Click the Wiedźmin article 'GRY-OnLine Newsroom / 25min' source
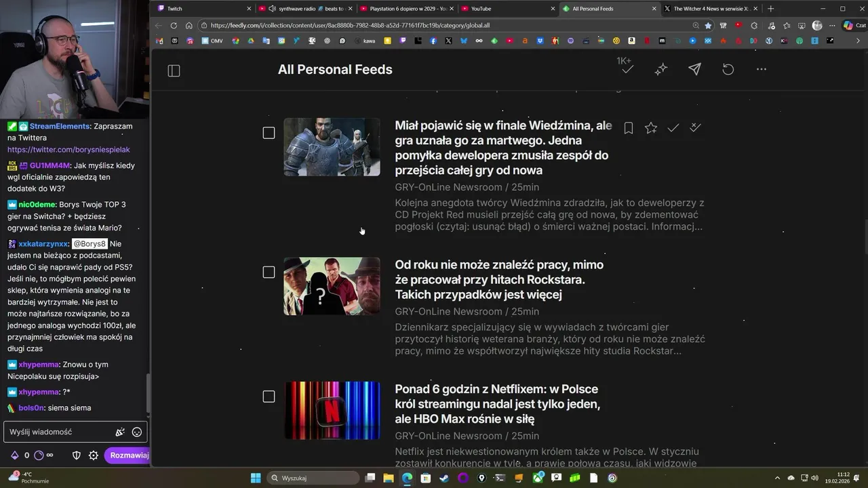 [x=467, y=187]
